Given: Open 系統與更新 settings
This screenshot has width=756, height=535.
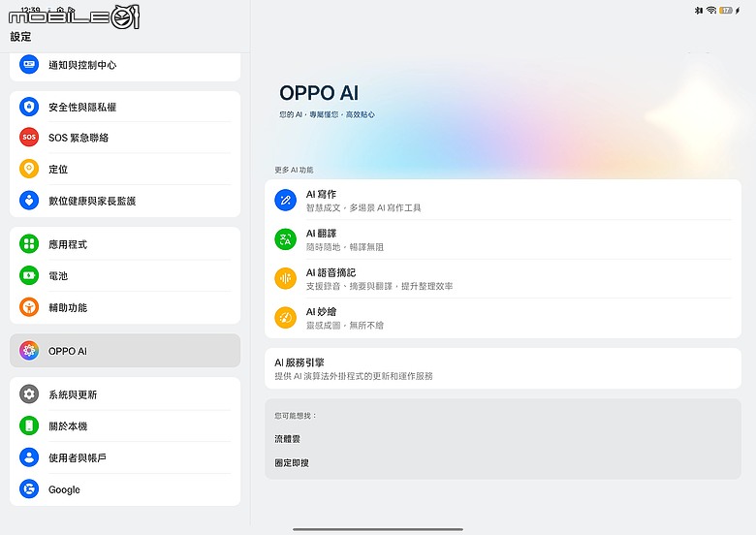Looking at the screenshot, I should [x=125, y=394].
